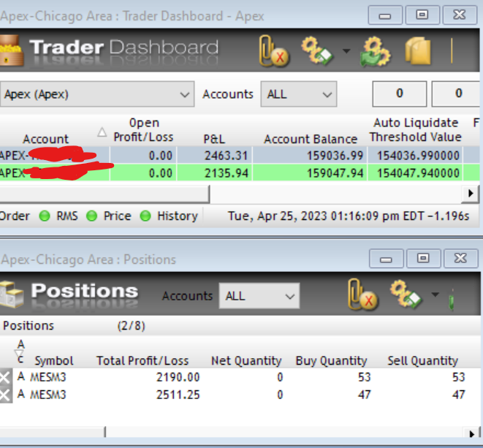Click horizontal scrollbar thumb in Trader Dashboard

coord(104,194)
